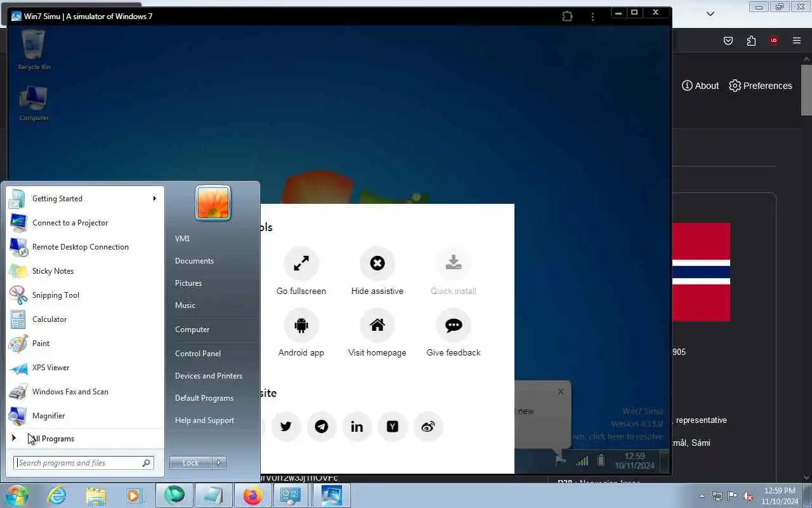Open Preferences in the browser page
The width and height of the screenshot is (812, 508).
[x=761, y=86]
